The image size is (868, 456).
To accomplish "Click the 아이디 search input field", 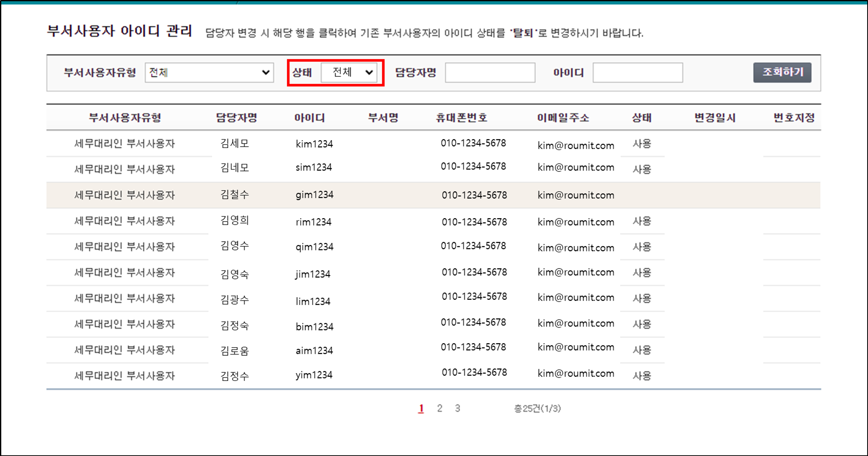I will click(x=638, y=72).
